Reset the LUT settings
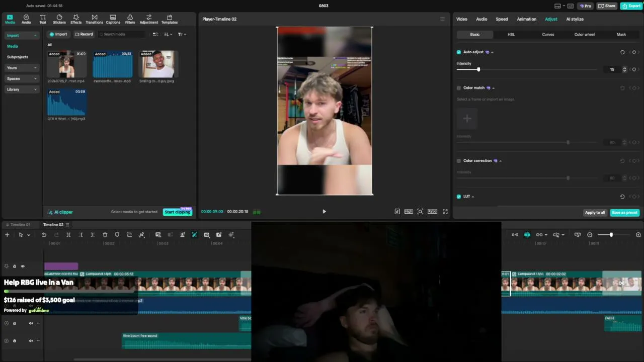The height and width of the screenshot is (362, 644). 622,197
